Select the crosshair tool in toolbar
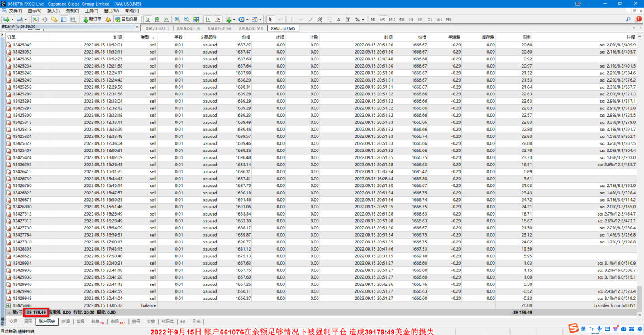This screenshot has height=335, width=644. click(280, 19)
